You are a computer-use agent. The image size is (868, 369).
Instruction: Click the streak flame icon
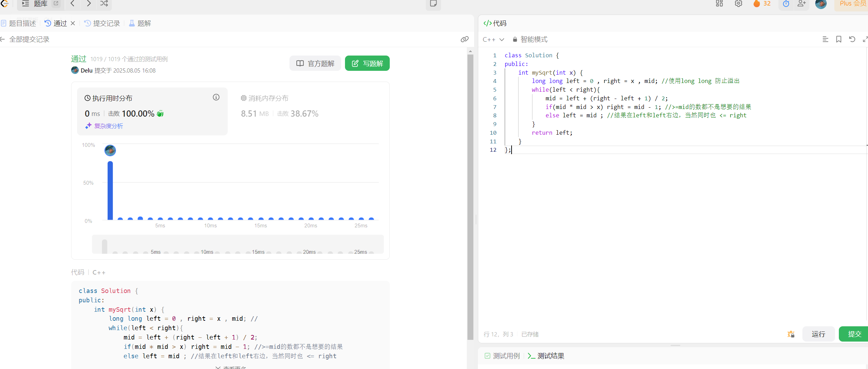point(757,3)
